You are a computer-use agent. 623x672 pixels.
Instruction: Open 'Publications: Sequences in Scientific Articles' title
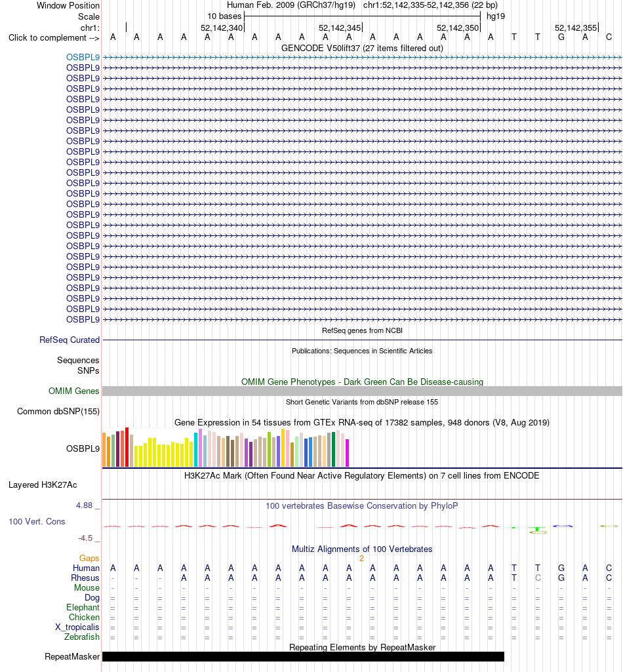pos(362,351)
